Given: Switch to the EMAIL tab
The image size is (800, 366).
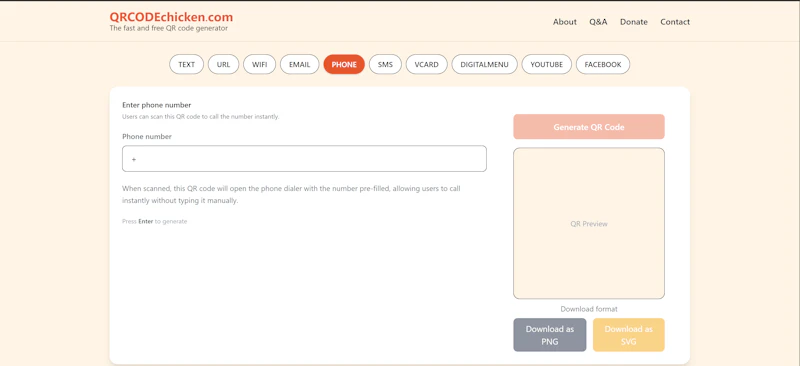Looking at the screenshot, I should pos(299,64).
